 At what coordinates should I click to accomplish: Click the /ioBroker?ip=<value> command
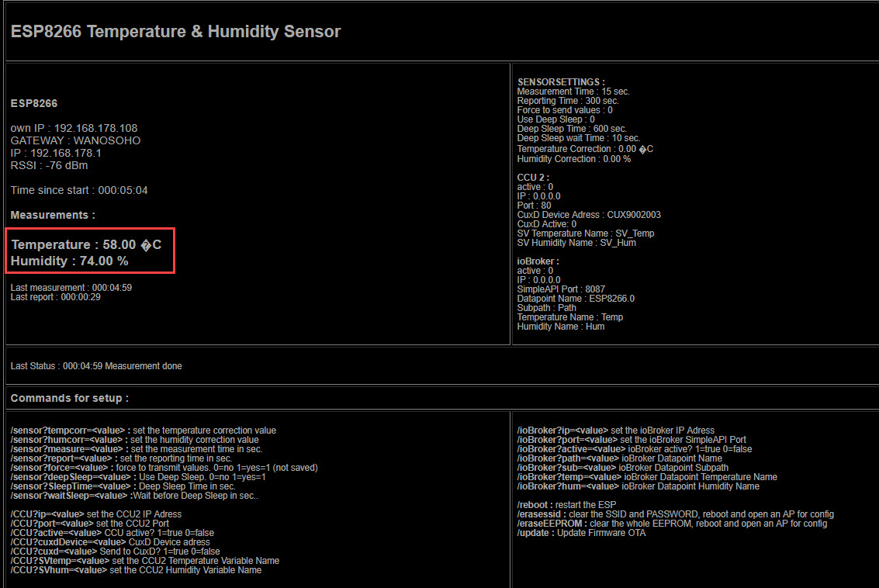tap(616, 431)
